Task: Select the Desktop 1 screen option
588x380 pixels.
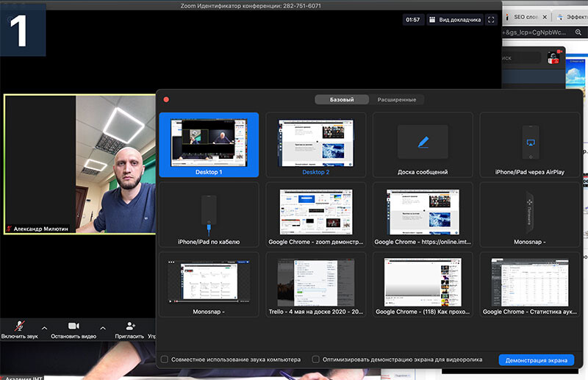Action: coord(209,144)
